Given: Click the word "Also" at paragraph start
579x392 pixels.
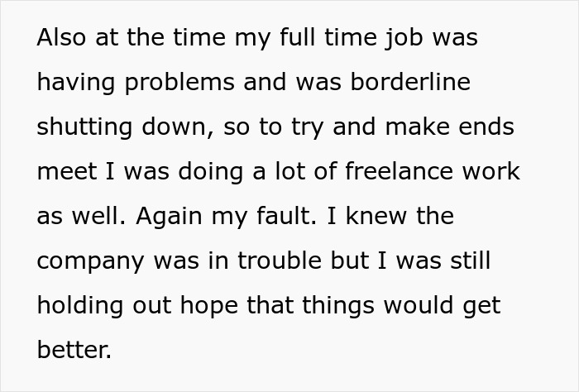Looking at the screenshot, I should coord(61,38).
